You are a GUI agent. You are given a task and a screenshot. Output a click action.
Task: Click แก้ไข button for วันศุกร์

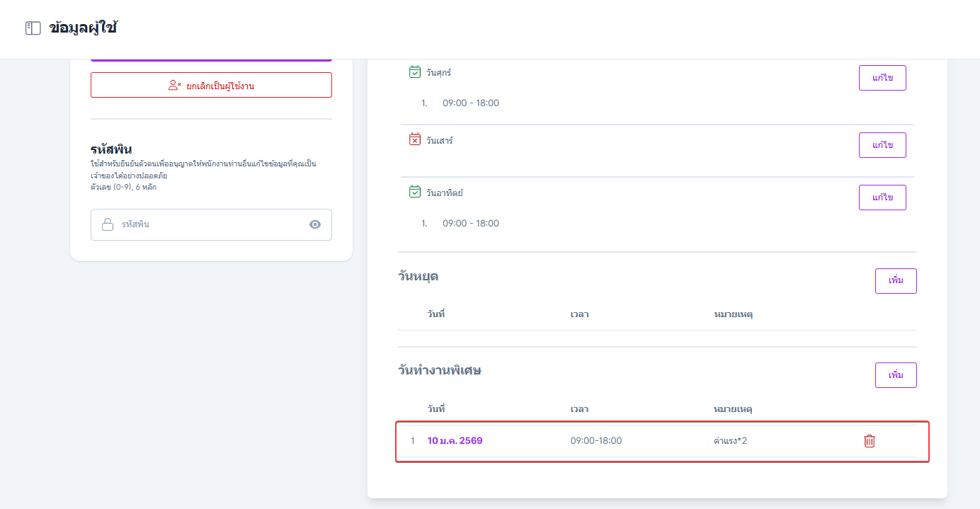point(882,78)
